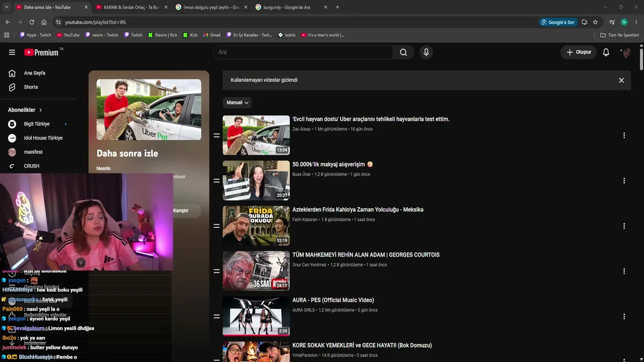Open the 50.000₺'lik makyaj video thumbnail
This screenshot has height=362, width=644.
(x=256, y=180)
